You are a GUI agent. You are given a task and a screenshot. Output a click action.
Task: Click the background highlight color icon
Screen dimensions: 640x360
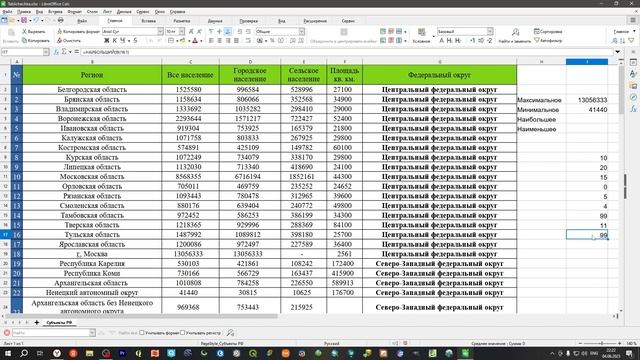(183, 40)
